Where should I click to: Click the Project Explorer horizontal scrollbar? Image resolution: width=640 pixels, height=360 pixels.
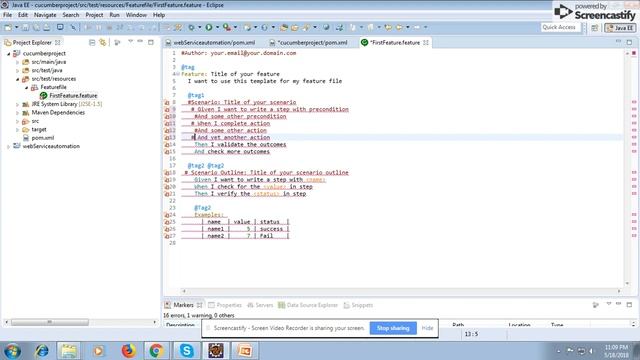(49, 322)
